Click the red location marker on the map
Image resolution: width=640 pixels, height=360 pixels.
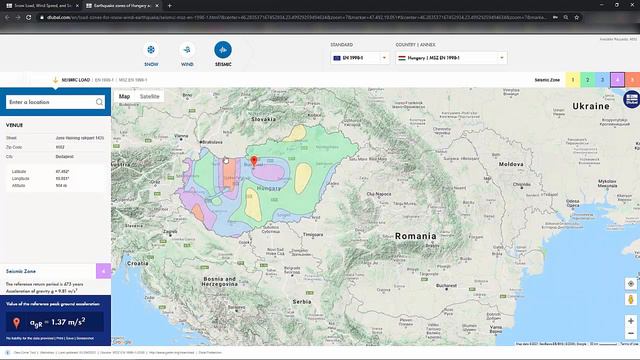[254, 161]
